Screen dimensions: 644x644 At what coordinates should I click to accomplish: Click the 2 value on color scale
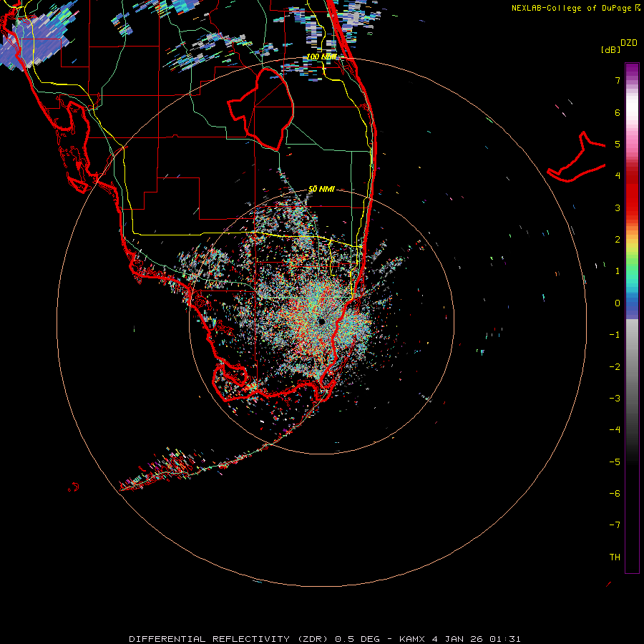618,240
